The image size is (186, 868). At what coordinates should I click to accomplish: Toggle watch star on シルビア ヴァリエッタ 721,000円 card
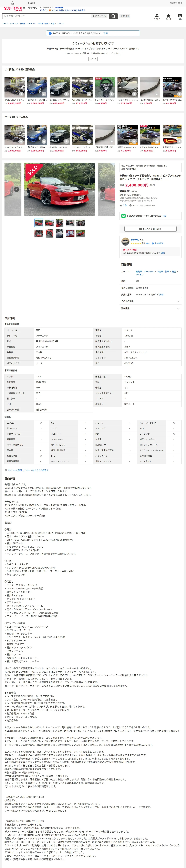pos(134,94)
